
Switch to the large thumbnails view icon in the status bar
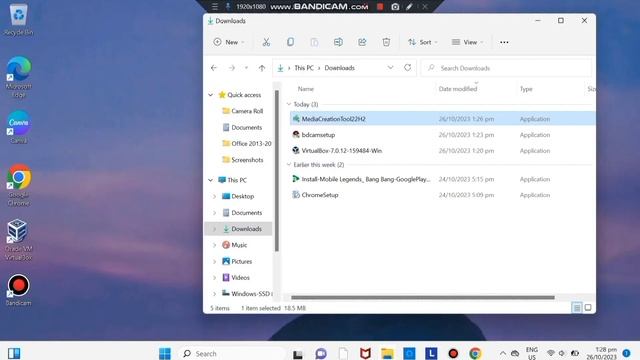click(588, 308)
